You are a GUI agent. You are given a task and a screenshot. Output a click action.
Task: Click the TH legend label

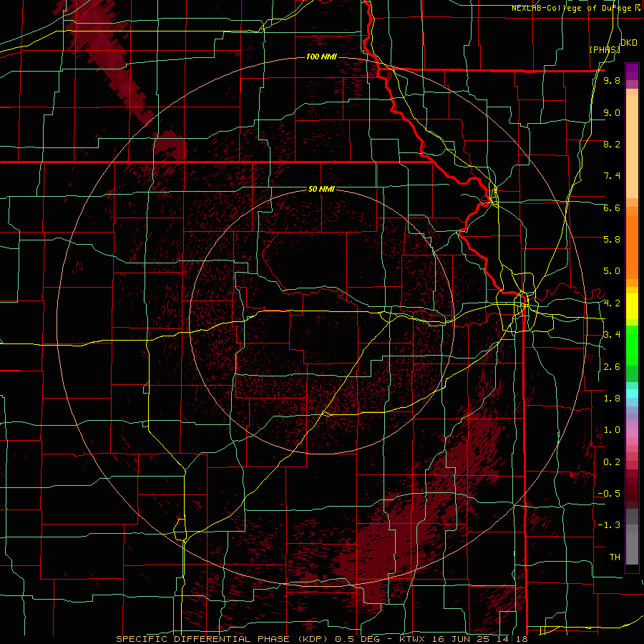point(615,557)
